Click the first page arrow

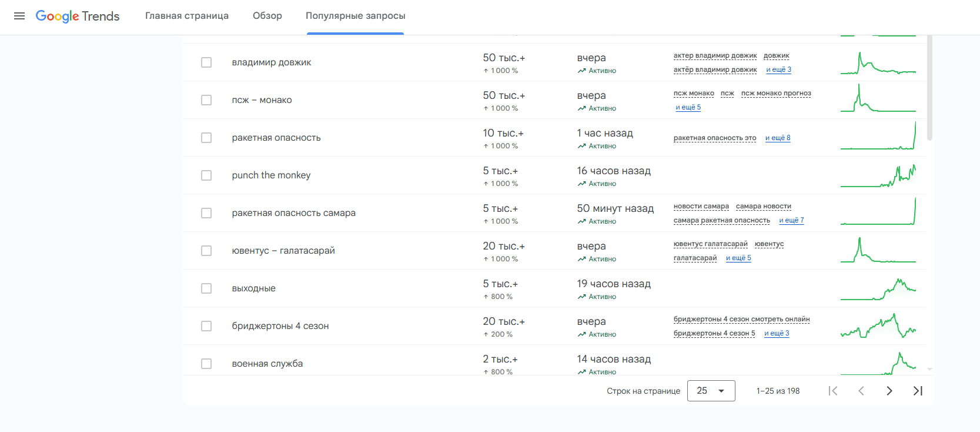pos(832,391)
